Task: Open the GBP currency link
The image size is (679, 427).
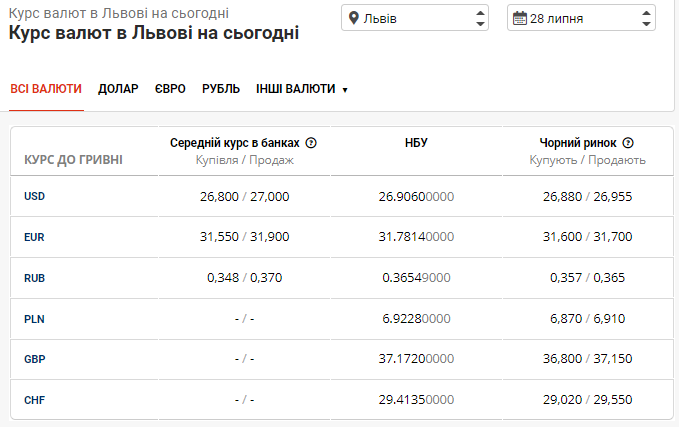Action: [35, 359]
